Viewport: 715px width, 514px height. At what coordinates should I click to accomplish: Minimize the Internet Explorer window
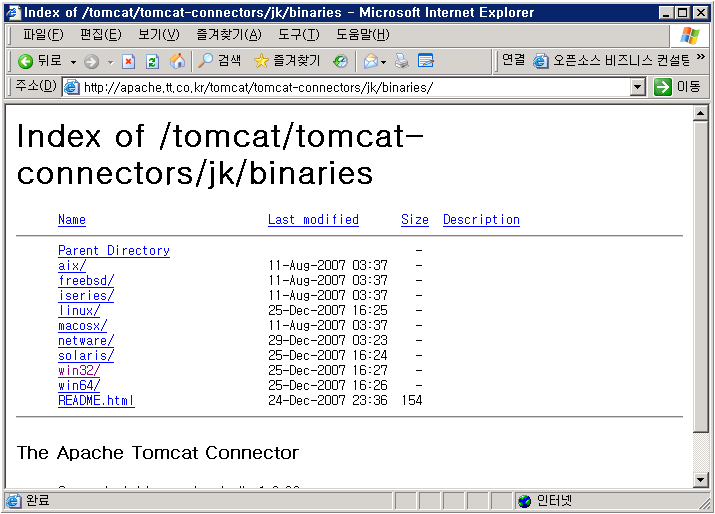point(666,13)
